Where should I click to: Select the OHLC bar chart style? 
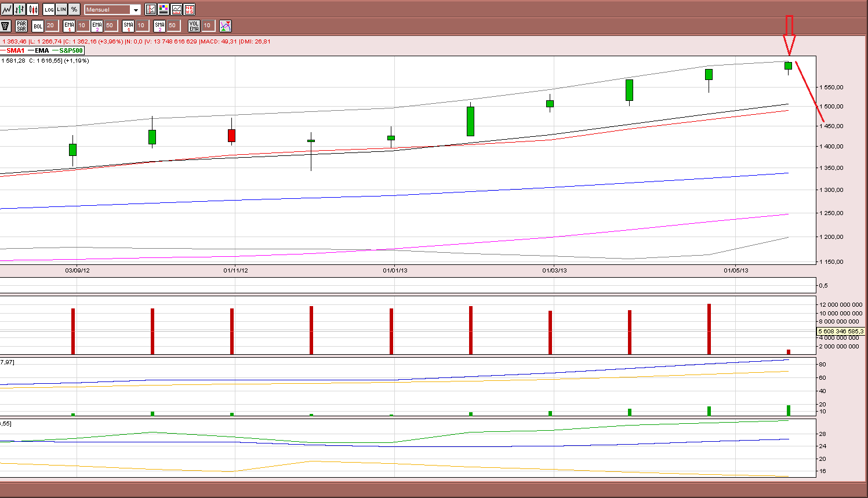[x=20, y=9]
